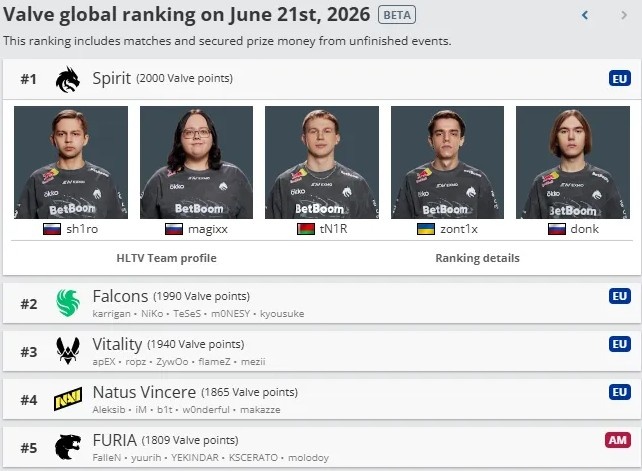The height and width of the screenshot is (471, 642).
Task: Click the Falcons green team logo
Action: tap(68, 303)
